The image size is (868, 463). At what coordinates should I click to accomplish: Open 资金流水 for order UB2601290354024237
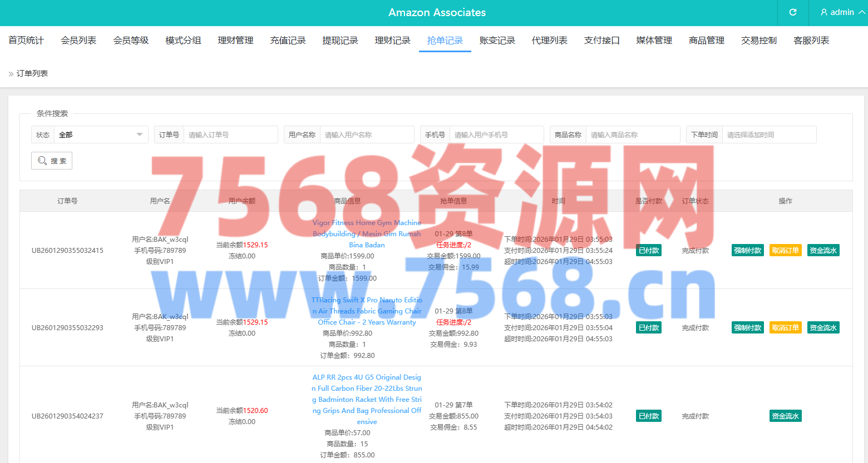[x=785, y=416]
